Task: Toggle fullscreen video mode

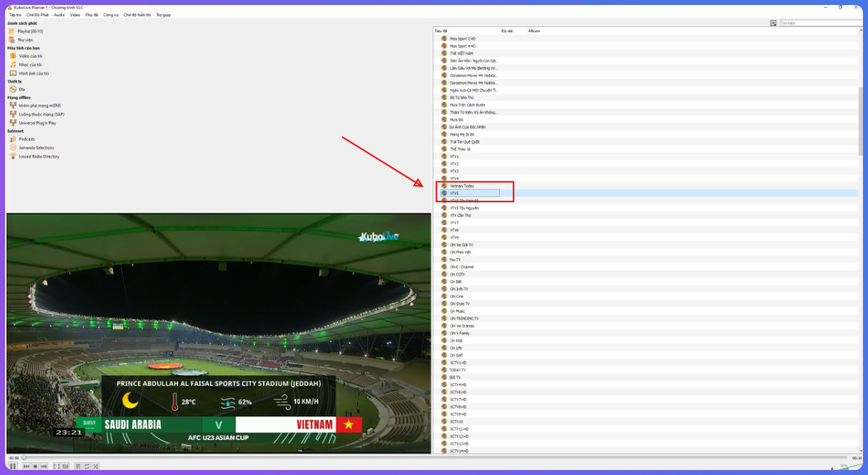Action: click(56, 466)
